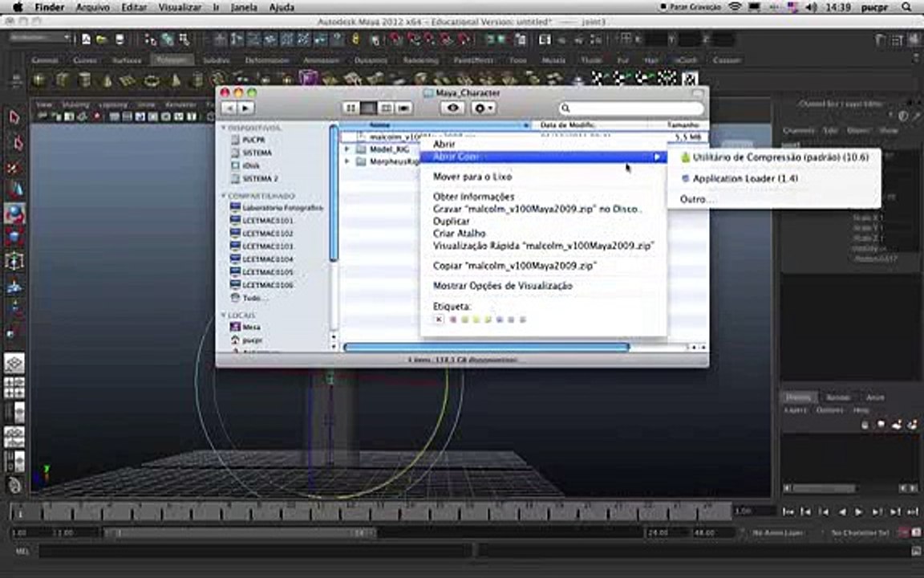924x578 pixels.
Task: Switch Finder window to Cover Flow view
Action: [x=403, y=108]
